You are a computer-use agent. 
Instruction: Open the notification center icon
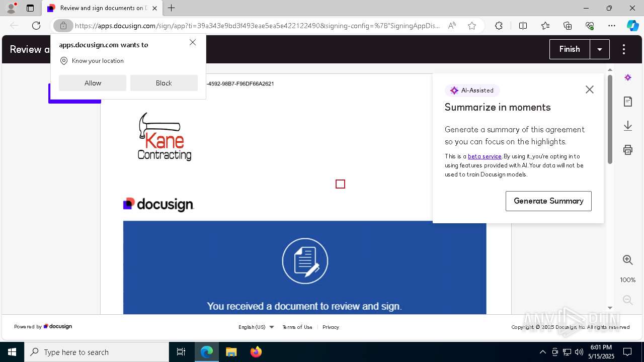(x=627, y=352)
